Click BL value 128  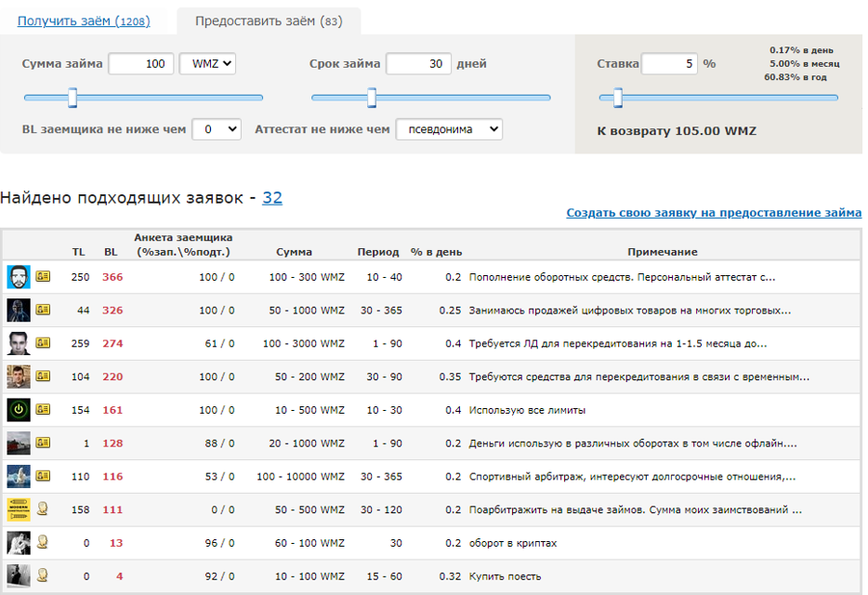[112, 443]
